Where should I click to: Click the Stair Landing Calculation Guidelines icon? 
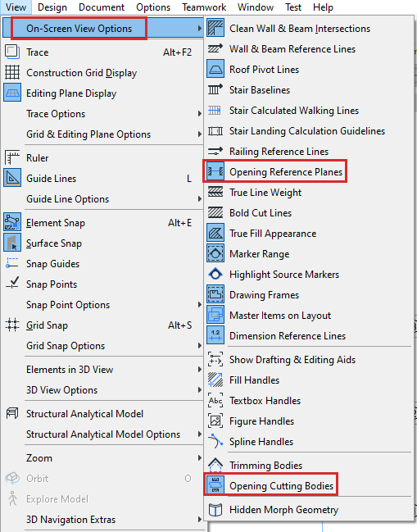coord(215,130)
